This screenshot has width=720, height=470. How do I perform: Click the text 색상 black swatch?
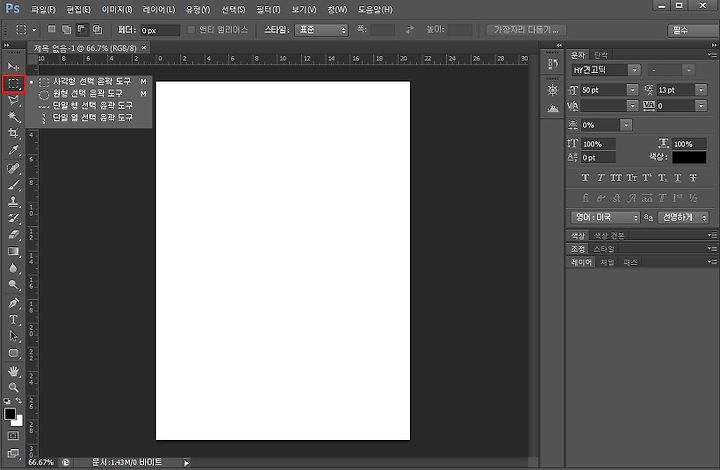point(689,157)
